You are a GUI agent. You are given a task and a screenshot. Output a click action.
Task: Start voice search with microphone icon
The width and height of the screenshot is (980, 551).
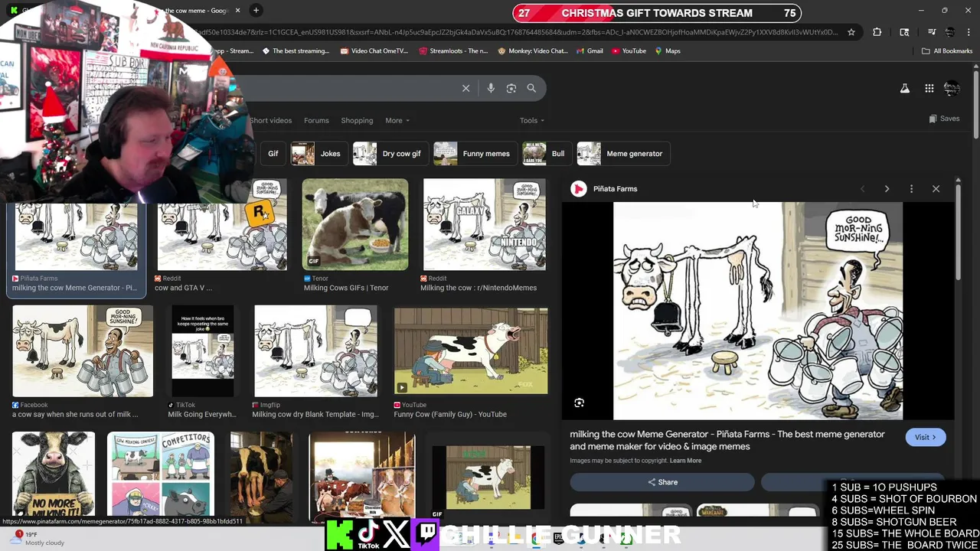[491, 88]
